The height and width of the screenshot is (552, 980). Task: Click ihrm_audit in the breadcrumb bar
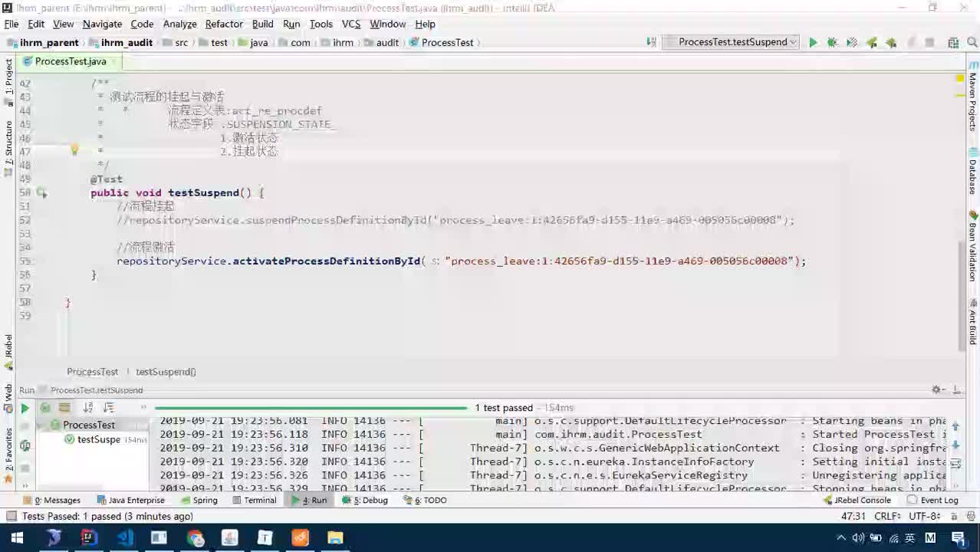coord(120,42)
